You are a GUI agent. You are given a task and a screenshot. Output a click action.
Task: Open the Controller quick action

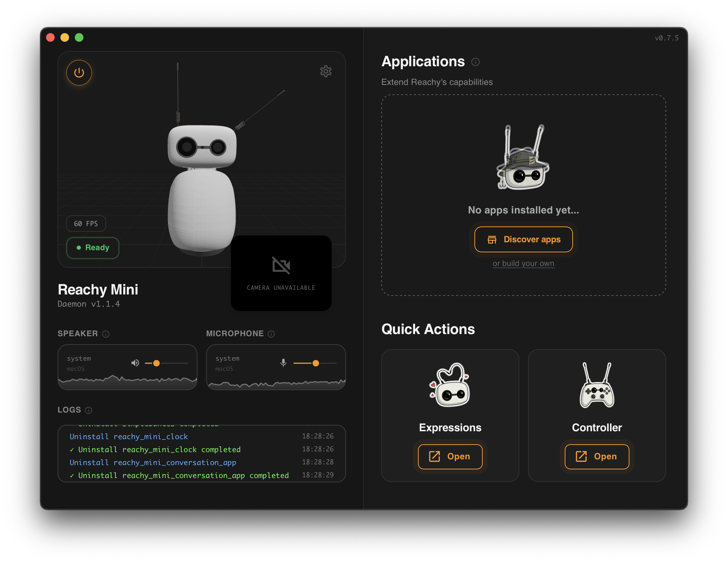pyautogui.click(x=597, y=456)
